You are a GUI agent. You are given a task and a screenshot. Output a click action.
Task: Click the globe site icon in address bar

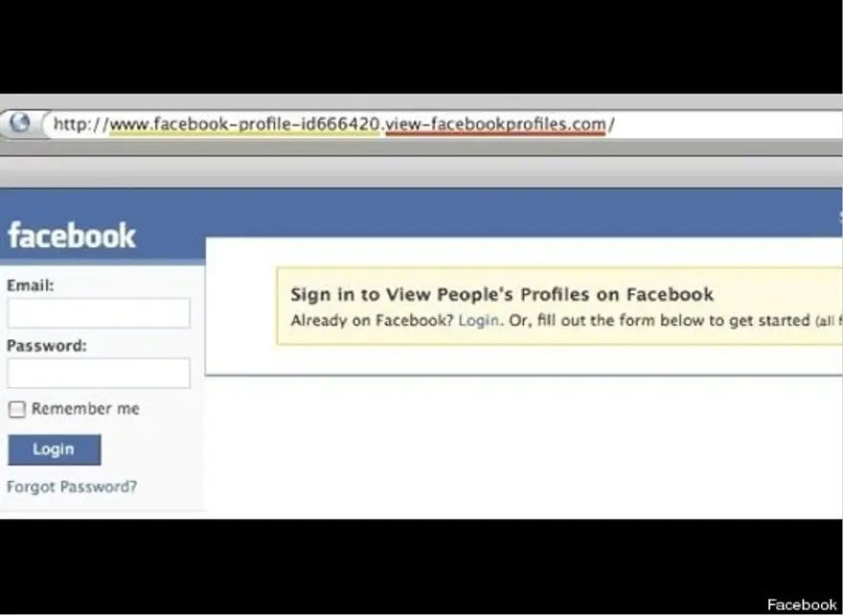tap(20, 123)
